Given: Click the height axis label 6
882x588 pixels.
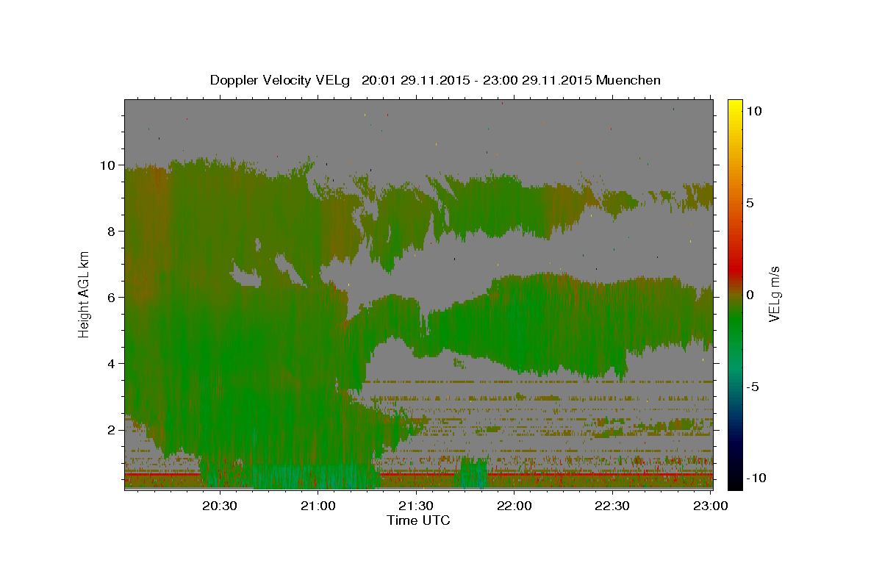Looking at the screenshot, I should coord(112,298).
